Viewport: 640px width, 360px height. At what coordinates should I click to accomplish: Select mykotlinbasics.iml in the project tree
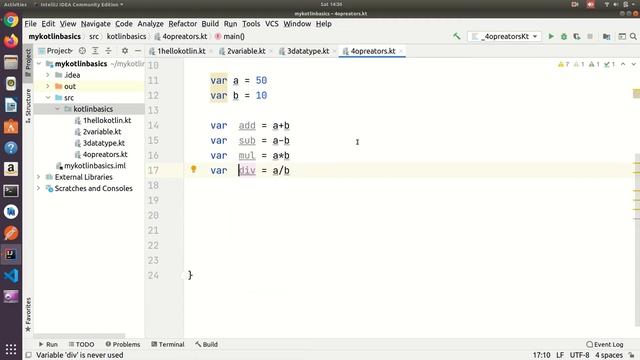pos(95,166)
